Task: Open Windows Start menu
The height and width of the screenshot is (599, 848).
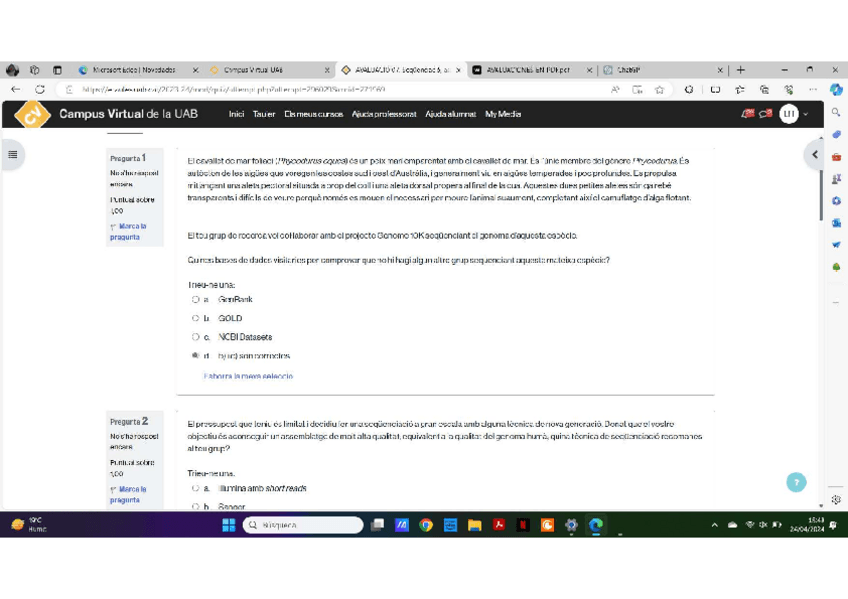Action: [229, 525]
